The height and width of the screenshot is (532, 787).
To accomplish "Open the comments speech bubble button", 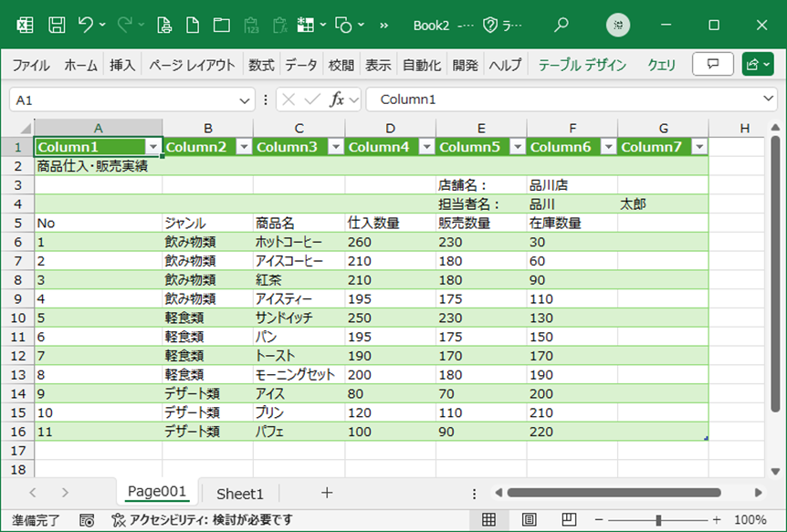I will pos(713,64).
